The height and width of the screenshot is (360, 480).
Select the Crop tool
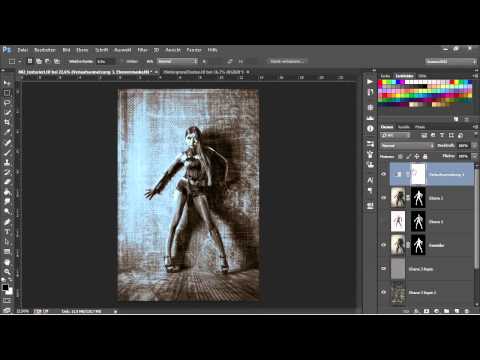tap(7, 122)
